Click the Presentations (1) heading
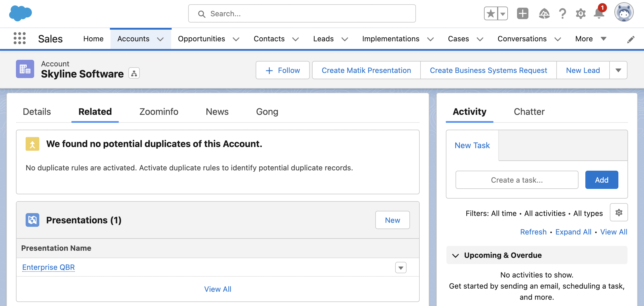The width and height of the screenshot is (644, 306). point(84,220)
